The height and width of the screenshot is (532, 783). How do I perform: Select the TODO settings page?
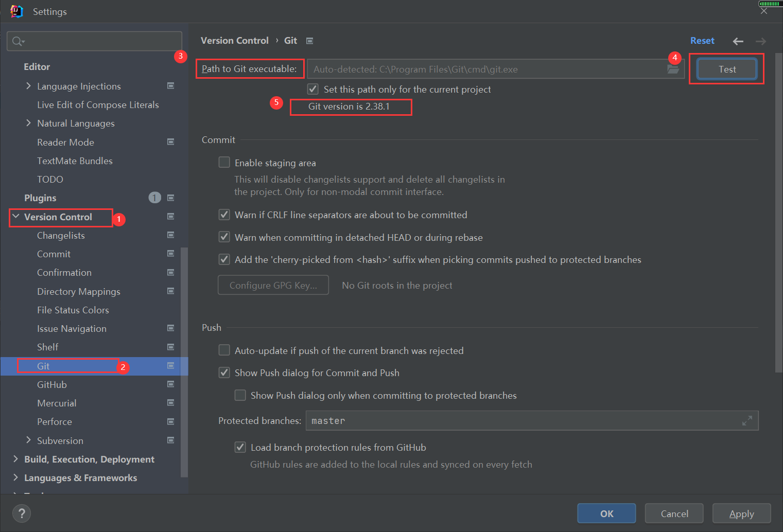(50, 179)
